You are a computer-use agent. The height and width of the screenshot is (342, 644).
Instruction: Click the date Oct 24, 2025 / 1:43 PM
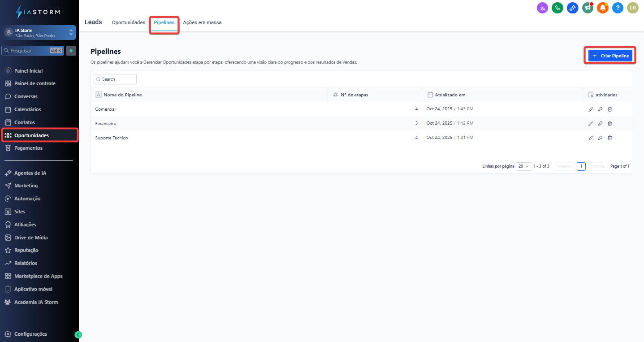[x=450, y=109]
